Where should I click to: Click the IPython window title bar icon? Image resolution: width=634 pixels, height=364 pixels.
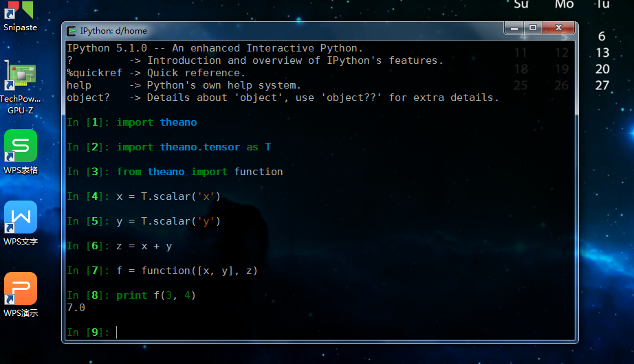(72, 31)
